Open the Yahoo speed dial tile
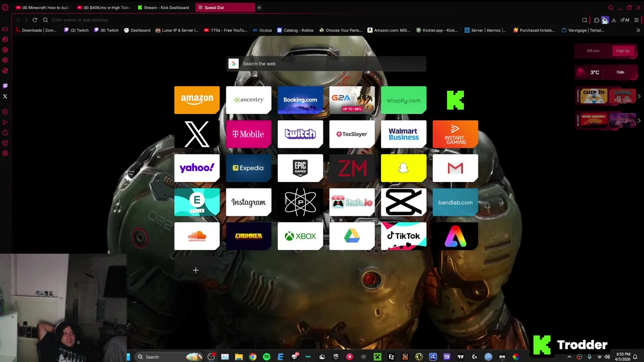The width and height of the screenshot is (644, 362). (197, 168)
